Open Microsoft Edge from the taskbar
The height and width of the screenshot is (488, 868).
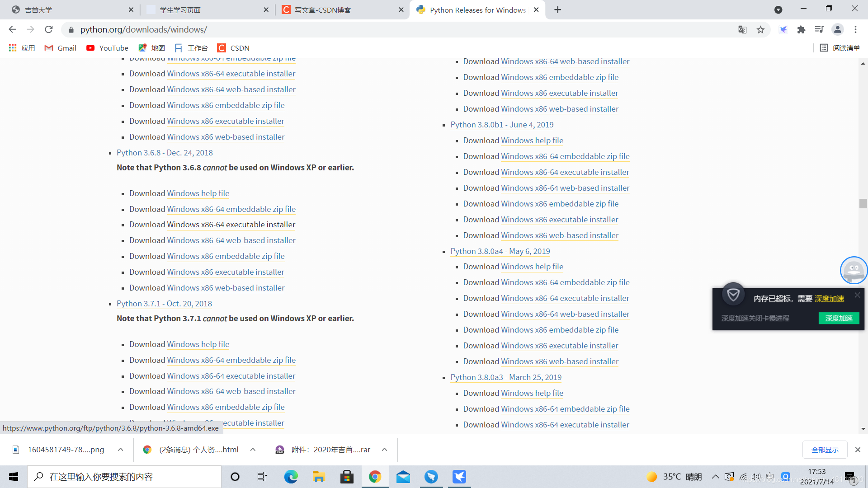[x=291, y=477]
